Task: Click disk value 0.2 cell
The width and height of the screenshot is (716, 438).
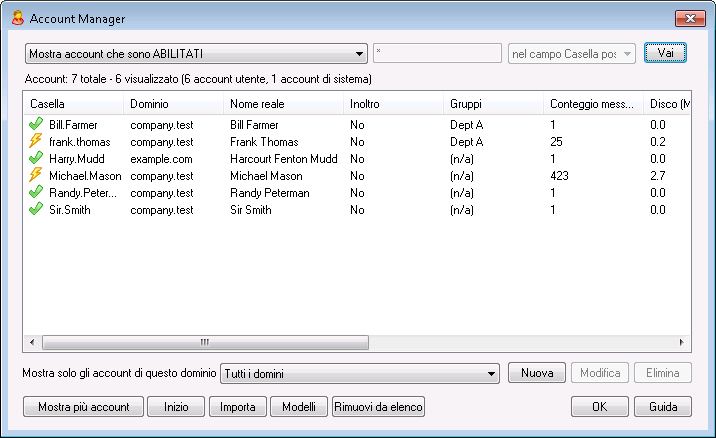Action: click(x=658, y=142)
